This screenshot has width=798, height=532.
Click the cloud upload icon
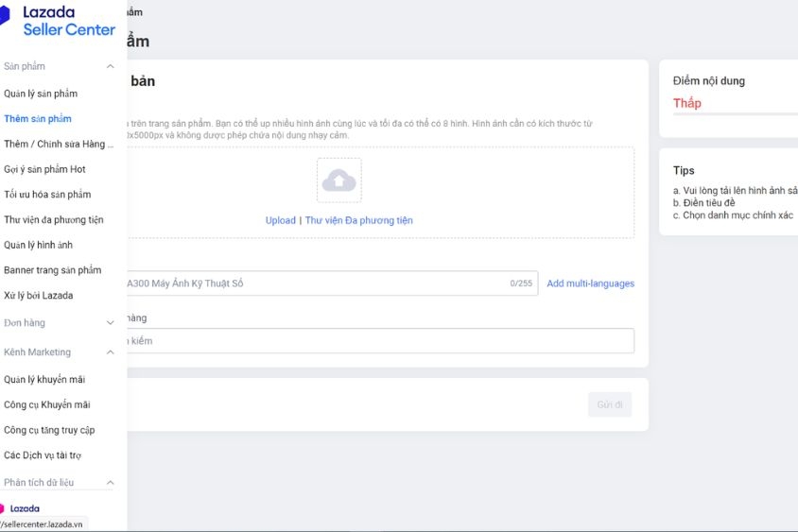click(338, 180)
